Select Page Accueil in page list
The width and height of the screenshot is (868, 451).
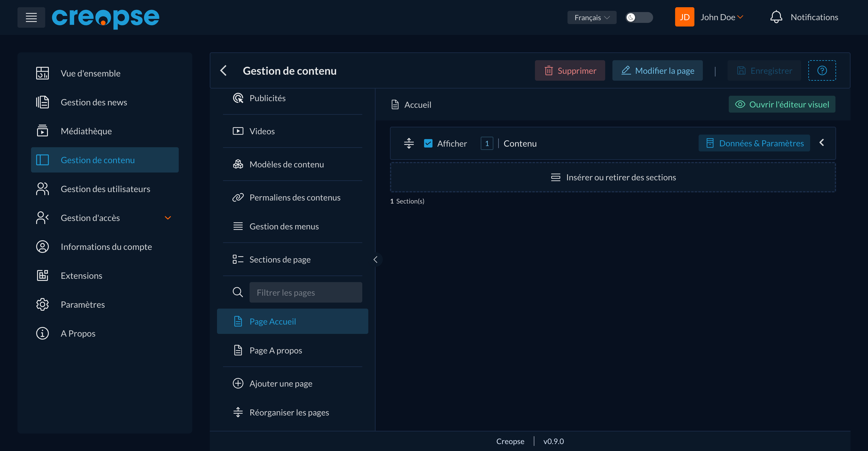(x=292, y=321)
